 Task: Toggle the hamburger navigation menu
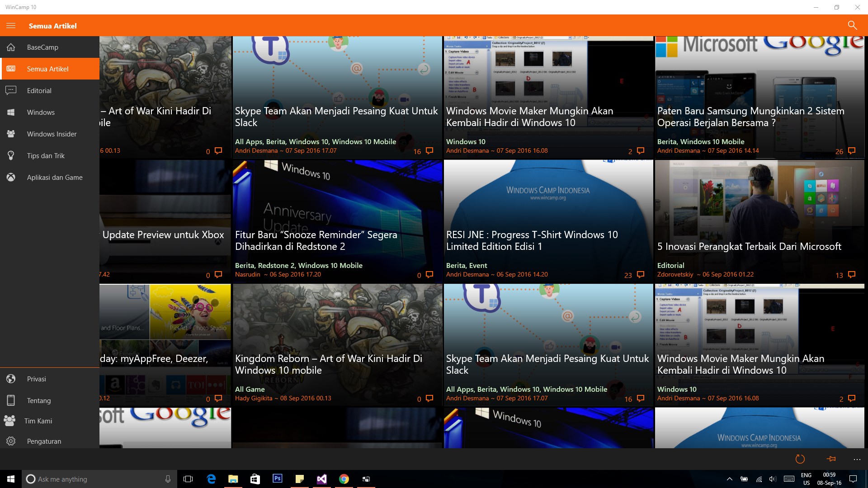tap(11, 26)
